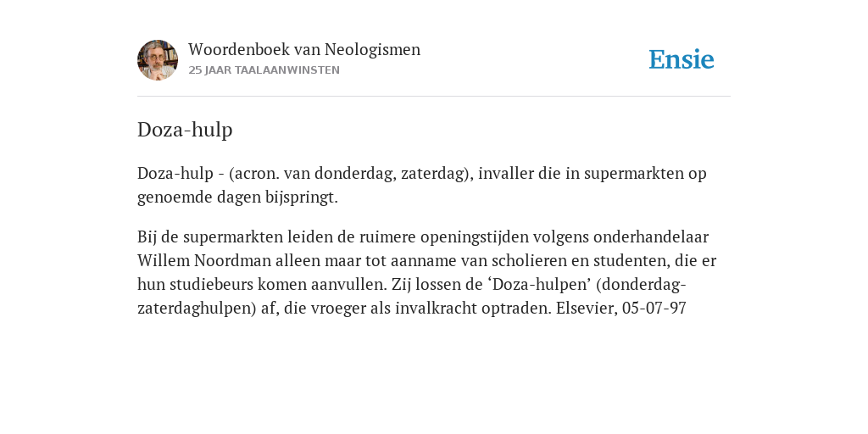Click the word 'zaterdaghulpen' in the last line

(194, 309)
